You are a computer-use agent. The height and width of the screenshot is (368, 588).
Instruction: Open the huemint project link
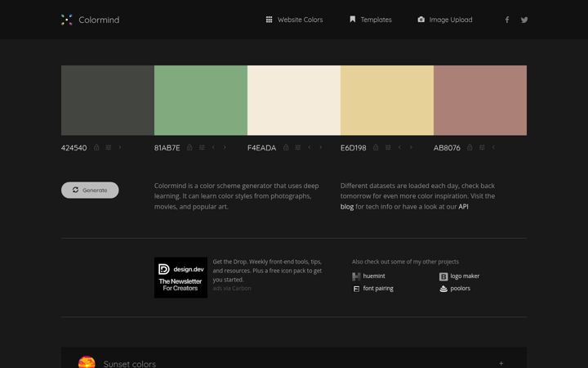coord(374,276)
